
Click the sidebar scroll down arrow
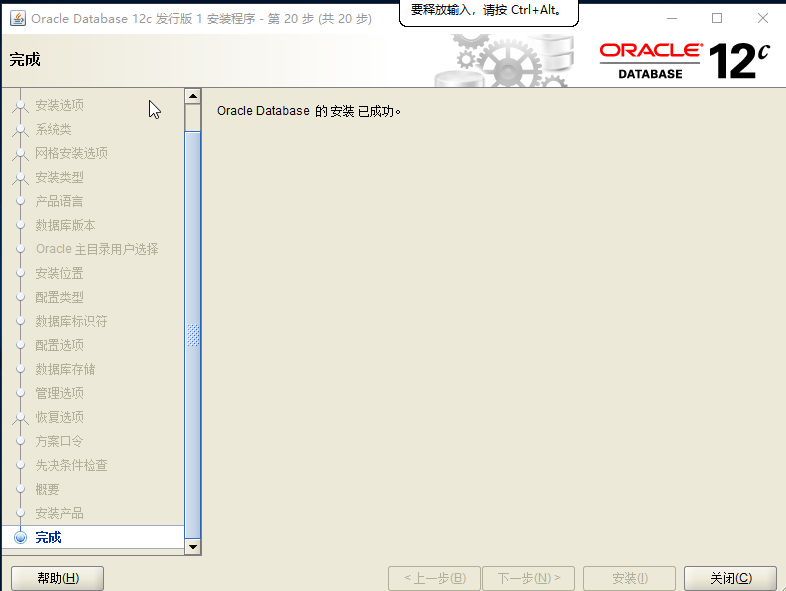click(193, 547)
